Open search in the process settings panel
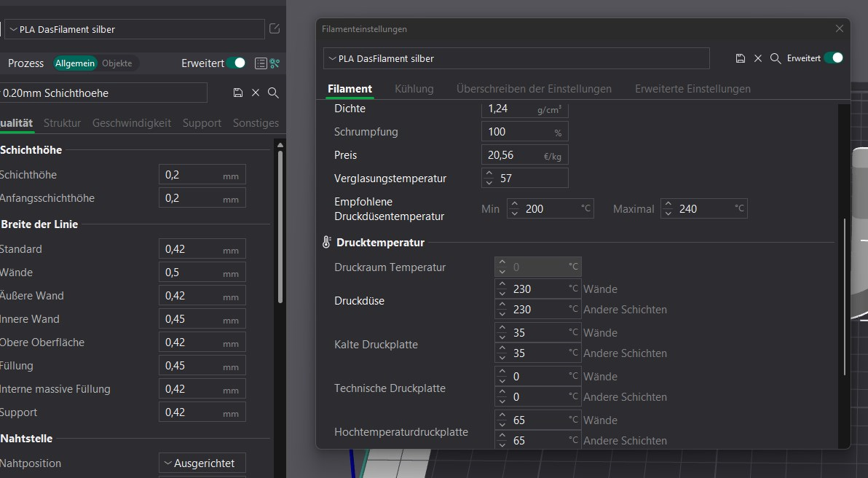Viewport: 868px width, 478px height. point(272,93)
